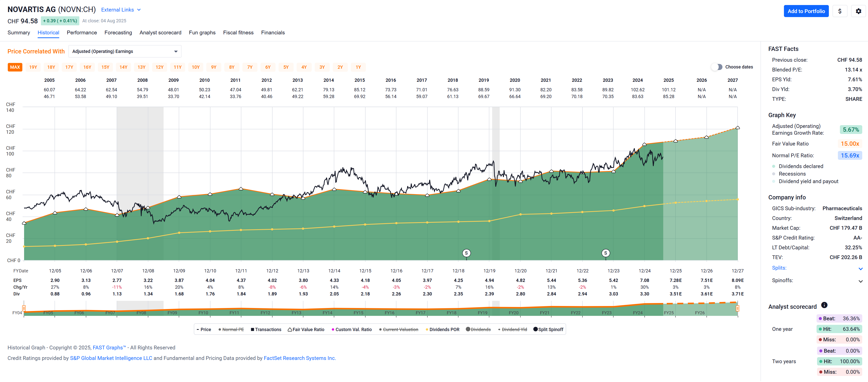Click the FY24 EPS value 7.08
This screenshot has width=868, height=382.
click(x=644, y=280)
